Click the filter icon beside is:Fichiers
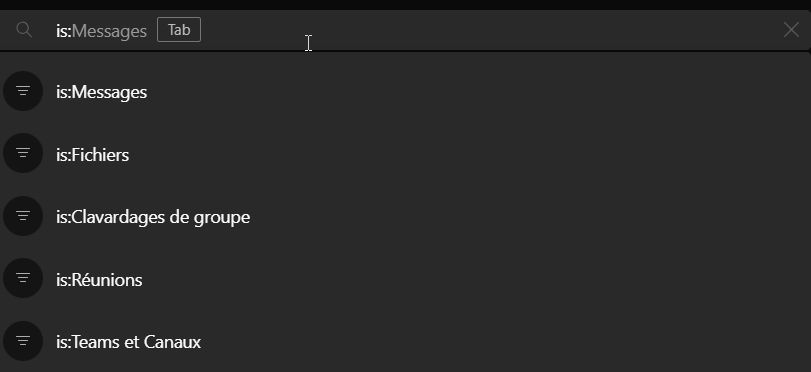 pos(23,153)
